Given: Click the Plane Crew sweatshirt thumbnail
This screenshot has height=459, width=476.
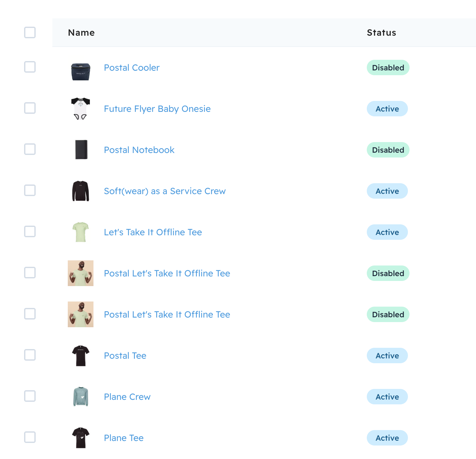Looking at the screenshot, I should click(80, 397).
